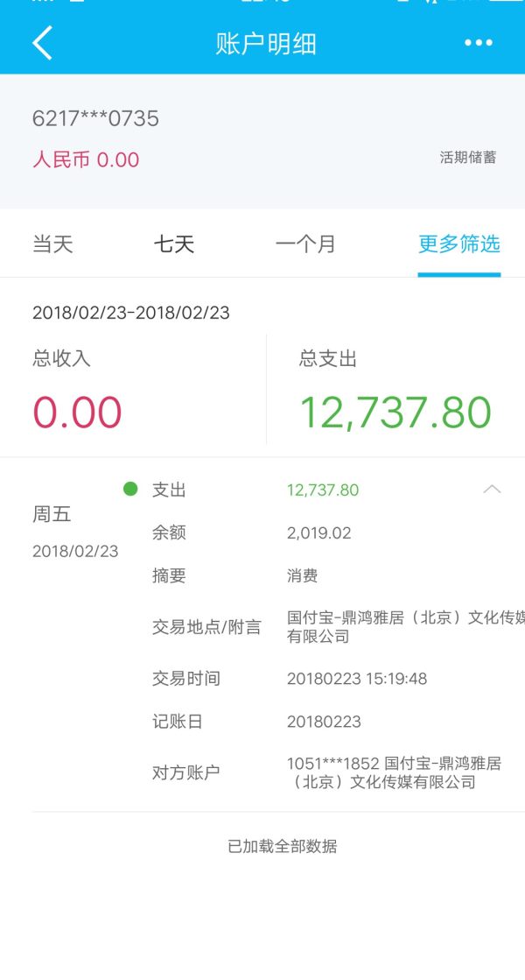Select the 七天 tab

[174, 243]
